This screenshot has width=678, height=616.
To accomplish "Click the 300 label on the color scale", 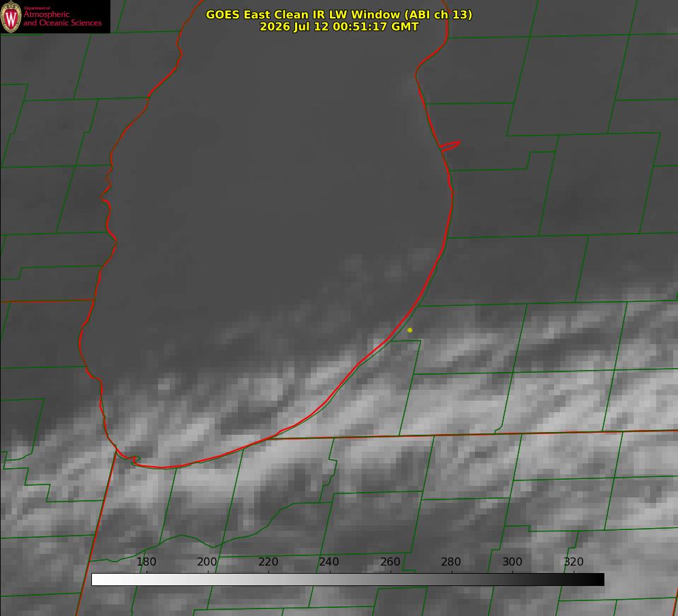I will 512,561.
